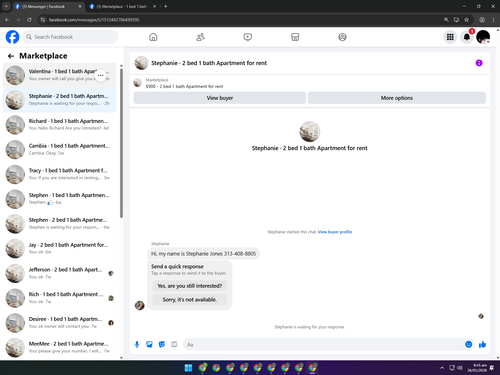Open the Windows Start button
This screenshot has height=375, width=500.
click(x=188, y=368)
